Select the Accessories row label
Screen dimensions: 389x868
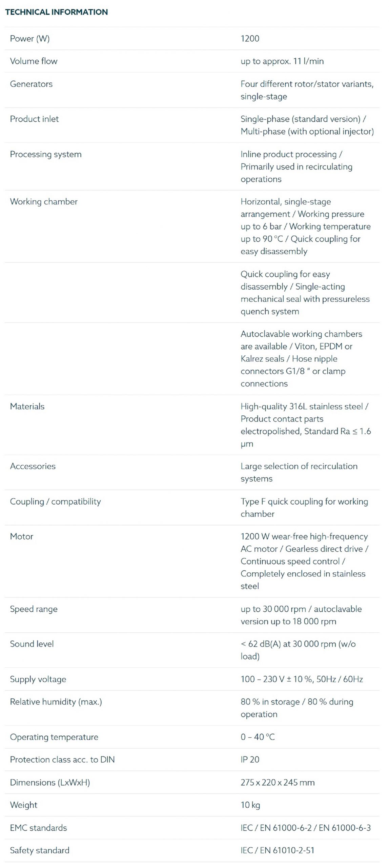pyautogui.click(x=33, y=466)
